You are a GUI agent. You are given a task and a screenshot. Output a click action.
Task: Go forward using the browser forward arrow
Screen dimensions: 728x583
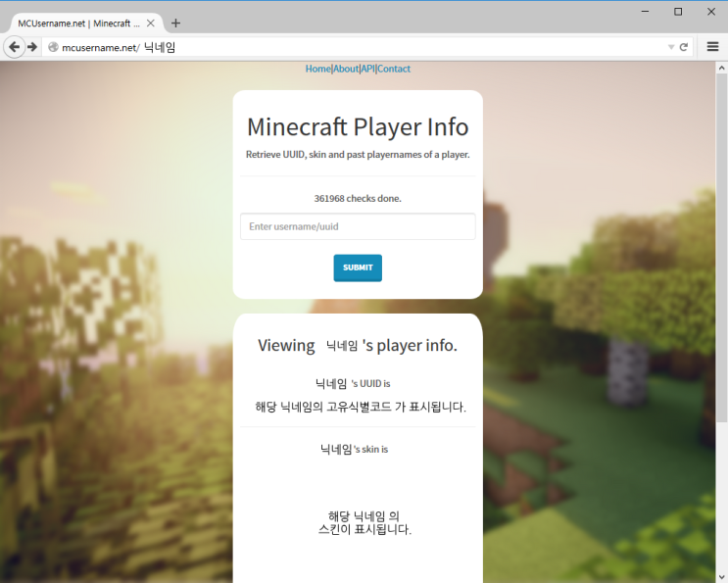coord(32,47)
